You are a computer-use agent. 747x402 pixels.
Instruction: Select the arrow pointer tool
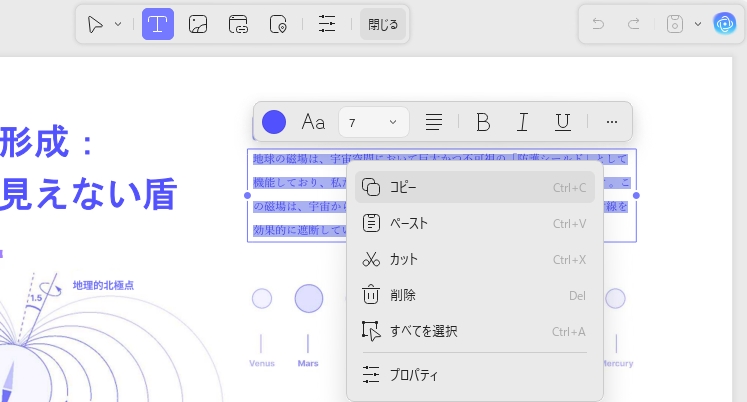[95, 24]
